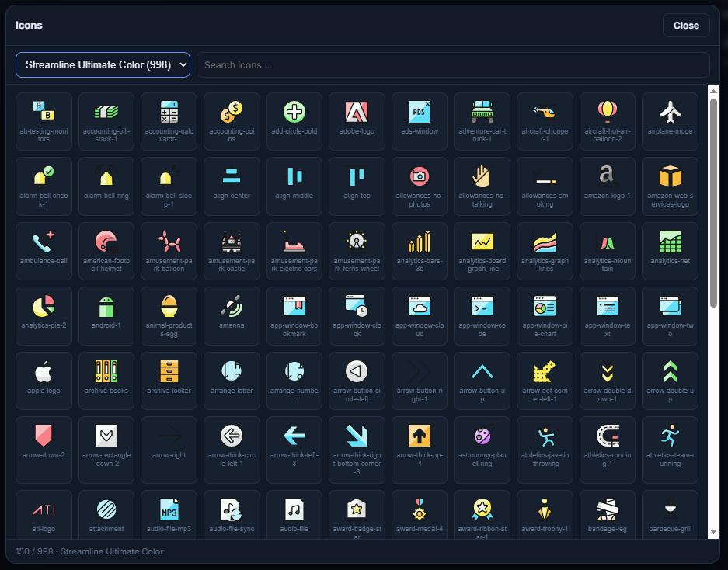Pick the barbecue-grill icon
This screenshot has width=728, height=570.
[x=670, y=514]
